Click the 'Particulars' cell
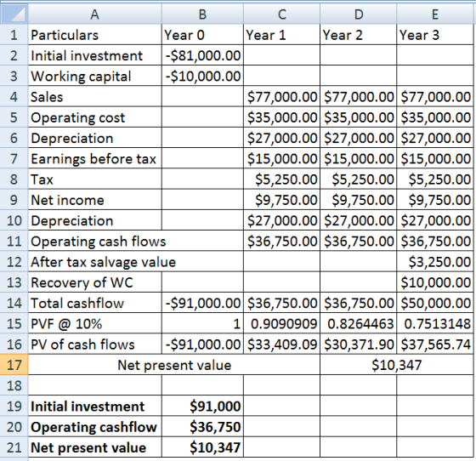The image size is (476, 461). pyautogui.click(x=95, y=35)
